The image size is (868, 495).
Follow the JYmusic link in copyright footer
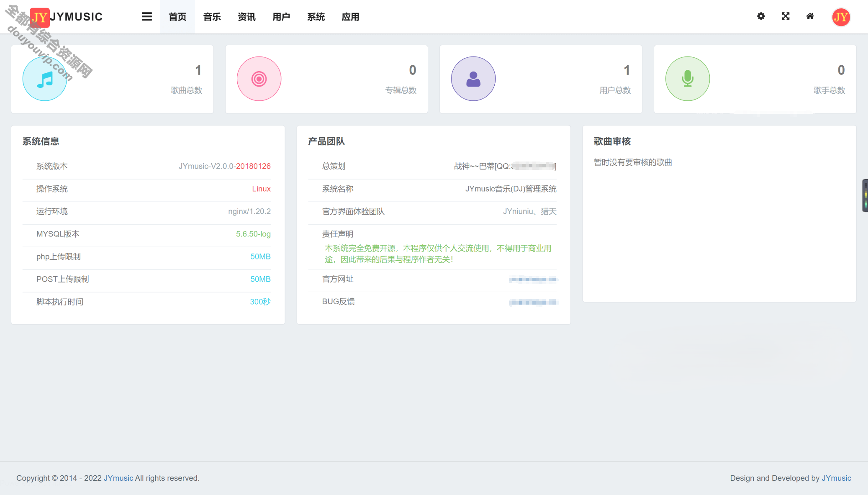(118, 478)
